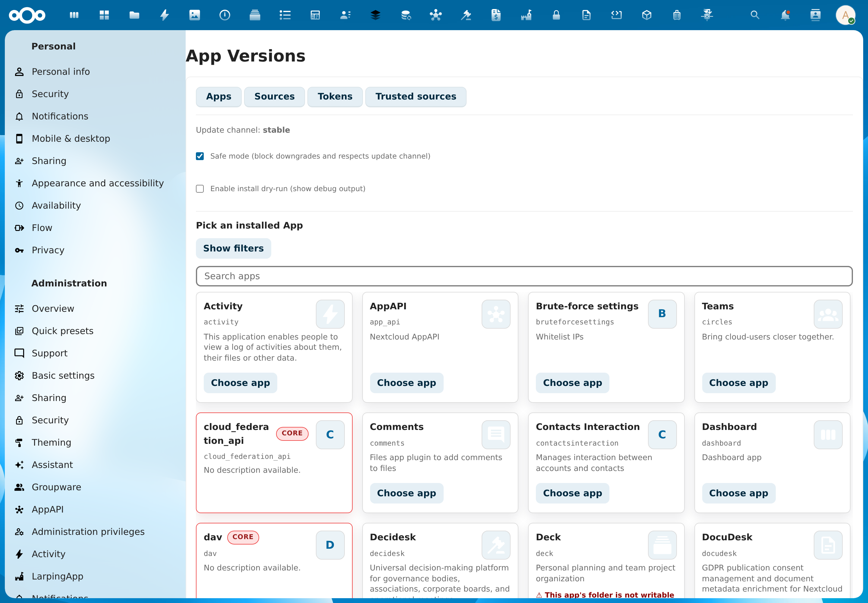Choose the Contacts Interaction app
The height and width of the screenshot is (603, 868).
click(572, 493)
